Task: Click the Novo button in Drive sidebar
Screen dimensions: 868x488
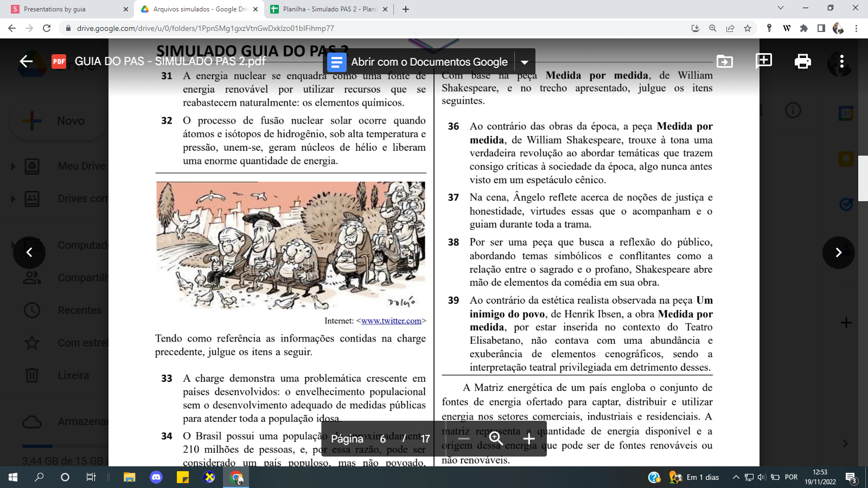Action: click(58, 120)
